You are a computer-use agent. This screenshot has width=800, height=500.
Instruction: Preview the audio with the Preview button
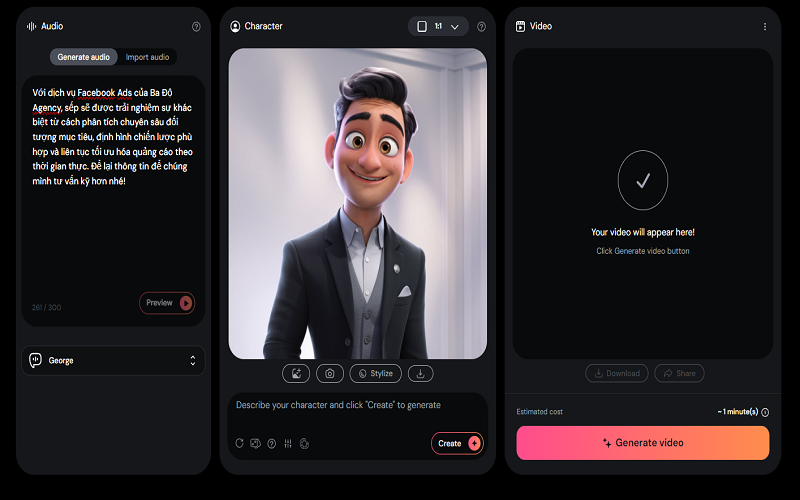(167, 303)
